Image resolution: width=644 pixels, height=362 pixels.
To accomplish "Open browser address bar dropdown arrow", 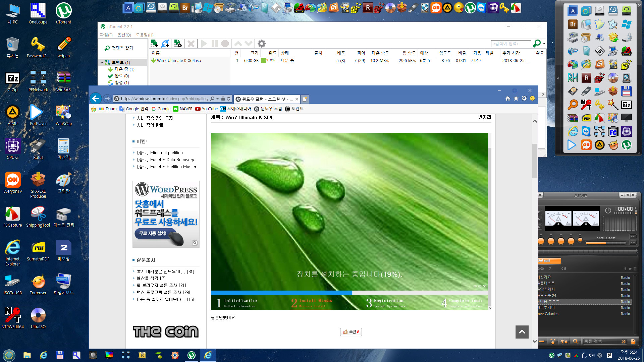I will [x=217, y=99].
